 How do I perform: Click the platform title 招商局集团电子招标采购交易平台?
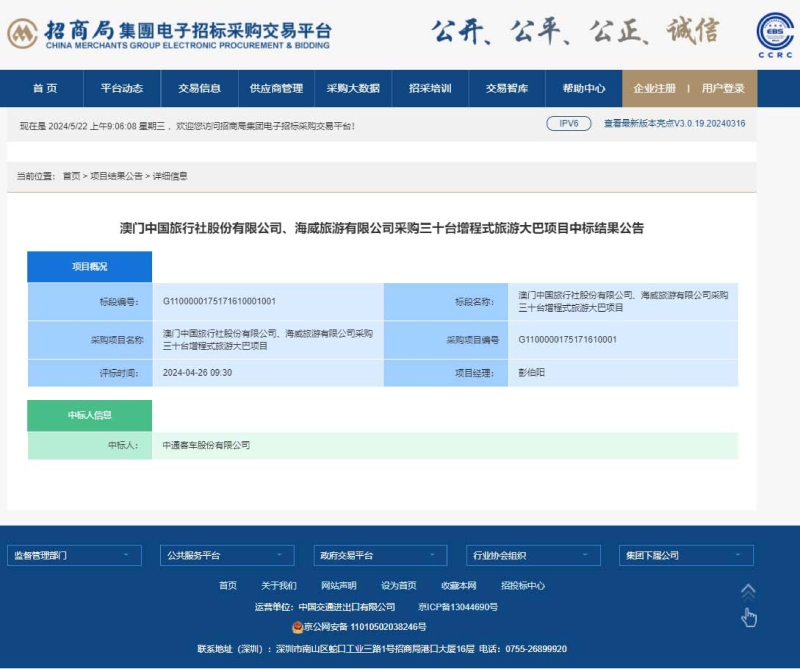pyautogui.click(x=188, y=30)
